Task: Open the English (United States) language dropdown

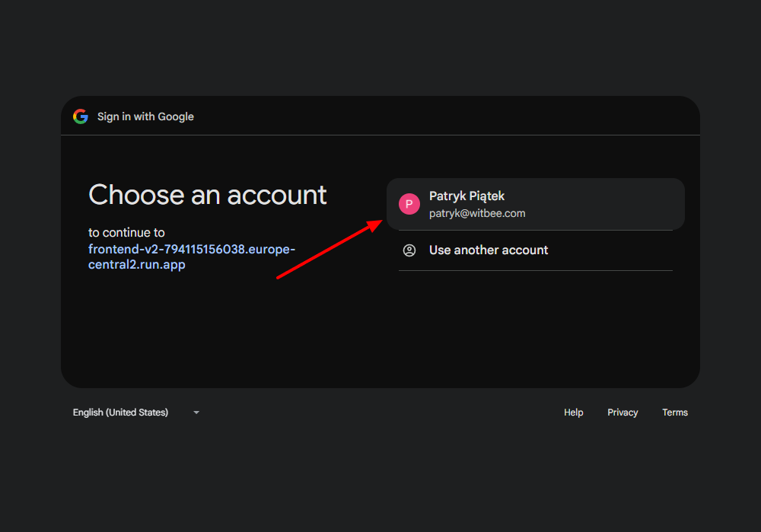Action: coord(120,413)
